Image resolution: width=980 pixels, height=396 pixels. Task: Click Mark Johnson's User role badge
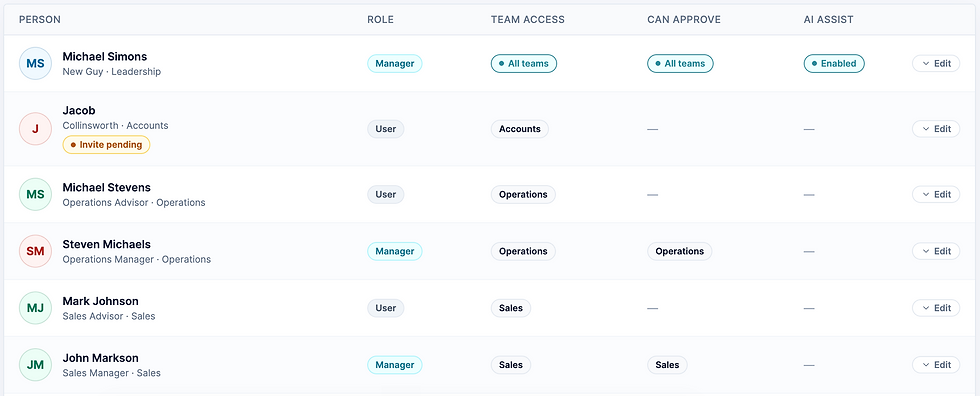[x=386, y=309]
